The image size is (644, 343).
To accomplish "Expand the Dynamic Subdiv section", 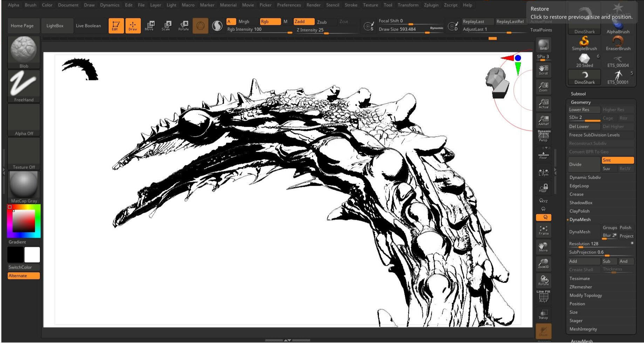I will pyautogui.click(x=585, y=177).
